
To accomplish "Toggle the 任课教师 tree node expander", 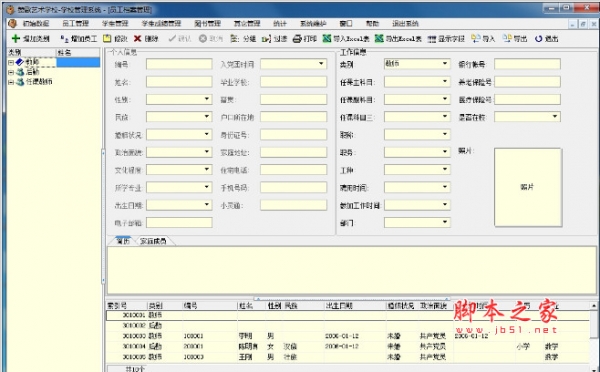I will pos(11,82).
